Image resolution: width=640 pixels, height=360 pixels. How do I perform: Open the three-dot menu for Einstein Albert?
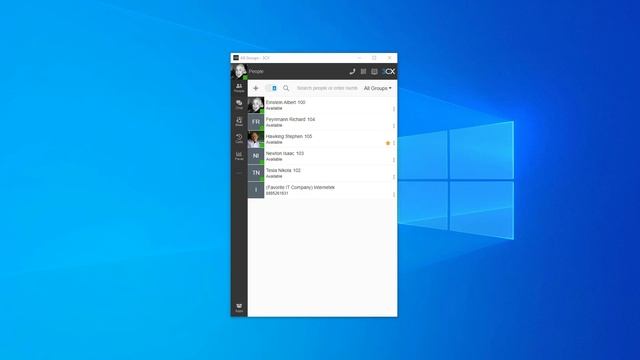tap(394, 109)
